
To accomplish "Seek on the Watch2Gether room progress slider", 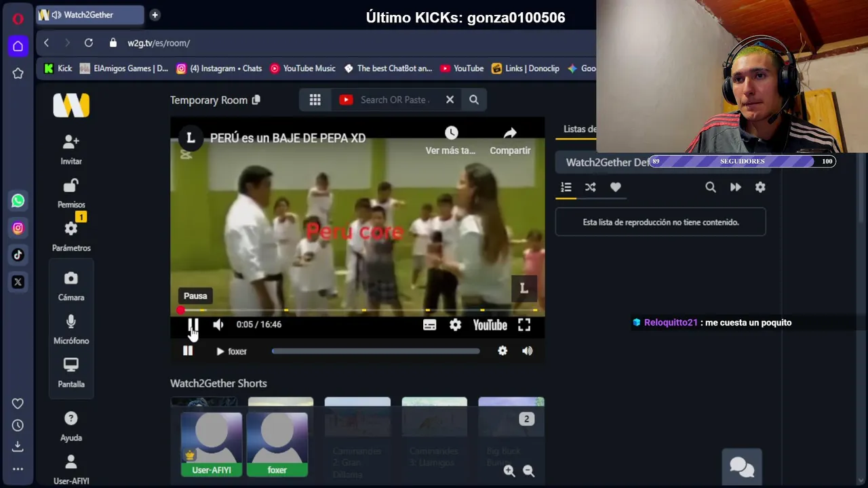I will [x=376, y=351].
